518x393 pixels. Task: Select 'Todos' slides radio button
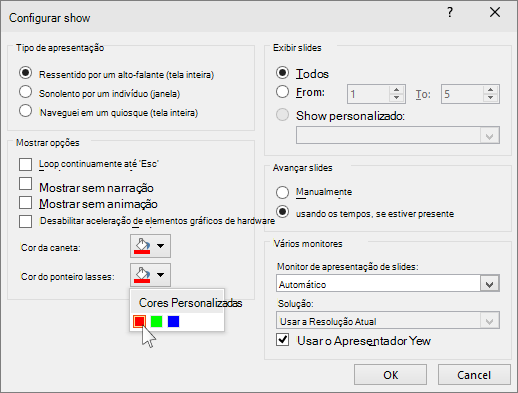pos(282,73)
